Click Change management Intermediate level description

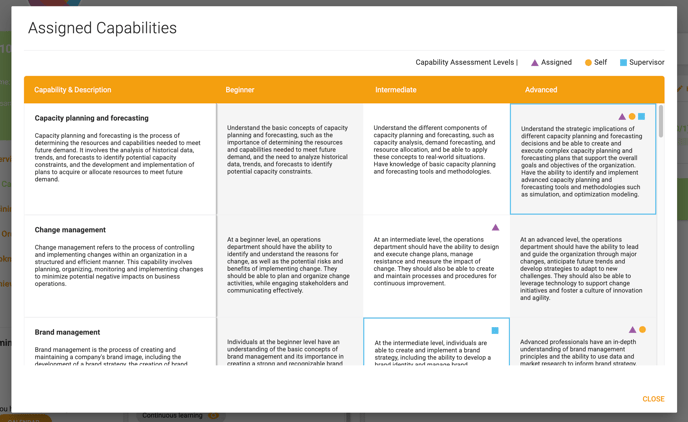coord(436,261)
